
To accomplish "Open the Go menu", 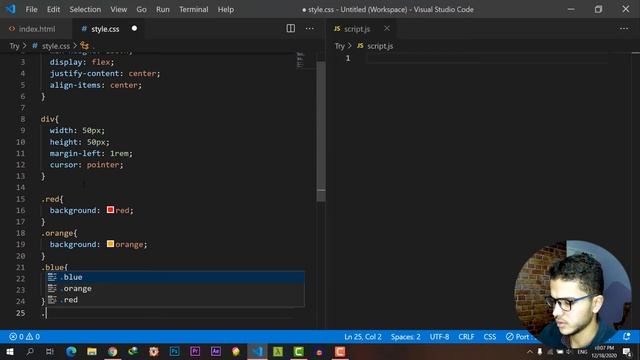I will pos(141,9).
